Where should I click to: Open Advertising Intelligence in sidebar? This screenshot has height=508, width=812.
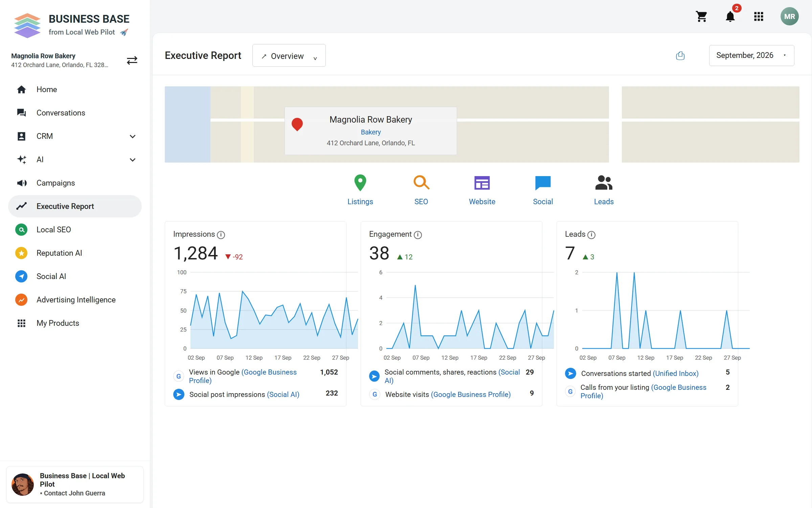(75, 300)
